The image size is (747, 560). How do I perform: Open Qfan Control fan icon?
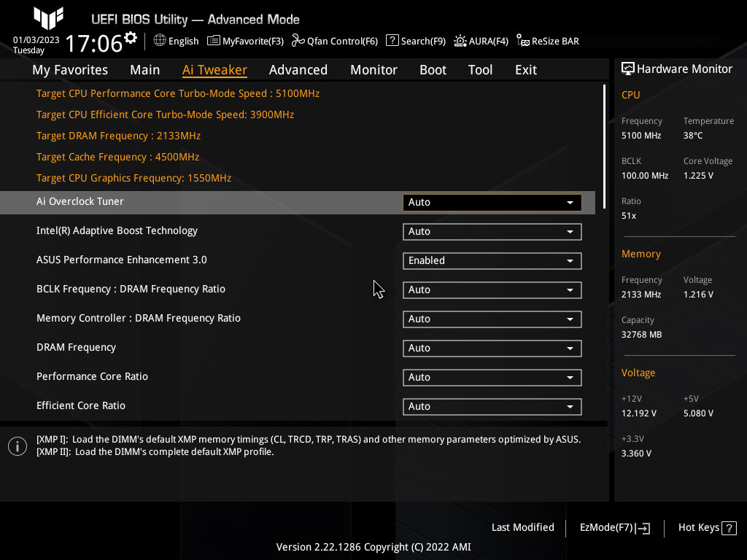(298, 41)
